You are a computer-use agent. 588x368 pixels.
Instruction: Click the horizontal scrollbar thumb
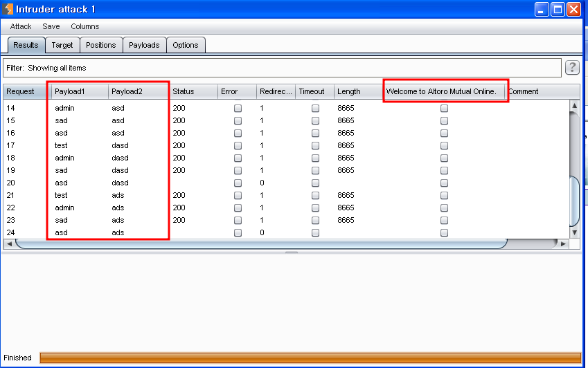(261, 243)
